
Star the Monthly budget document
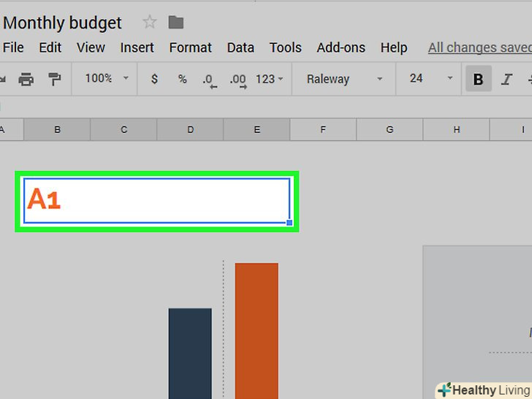pyautogui.click(x=150, y=23)
